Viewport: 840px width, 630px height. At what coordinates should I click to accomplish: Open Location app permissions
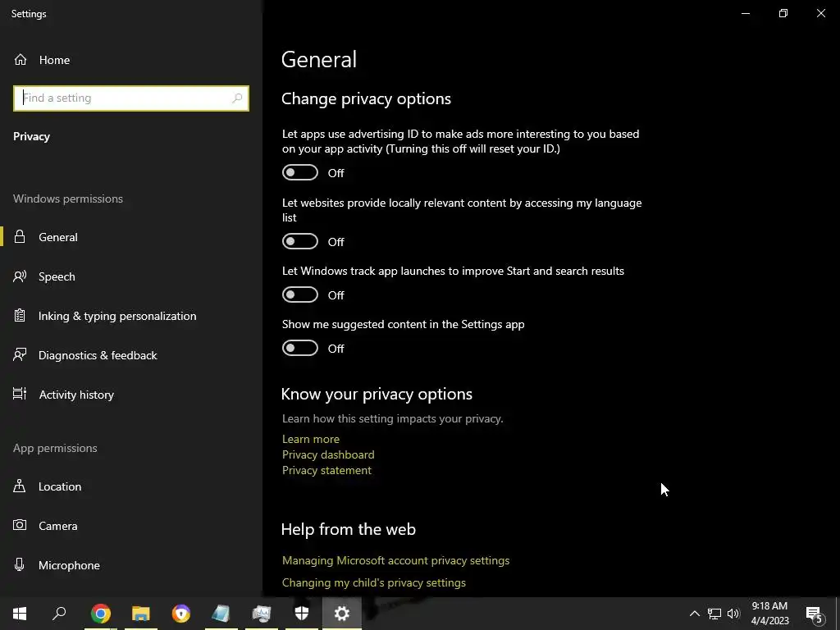[131, 486]
